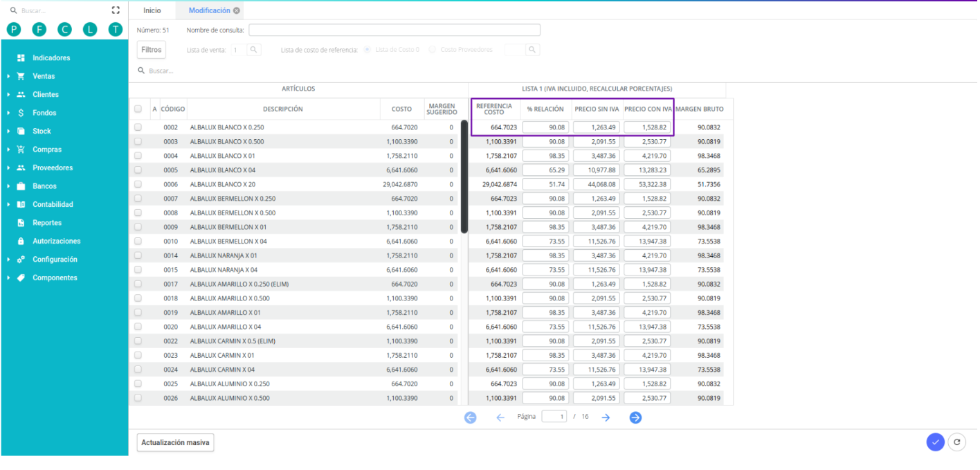Click the circular L shortcut icon

click(x=90, y=29)
